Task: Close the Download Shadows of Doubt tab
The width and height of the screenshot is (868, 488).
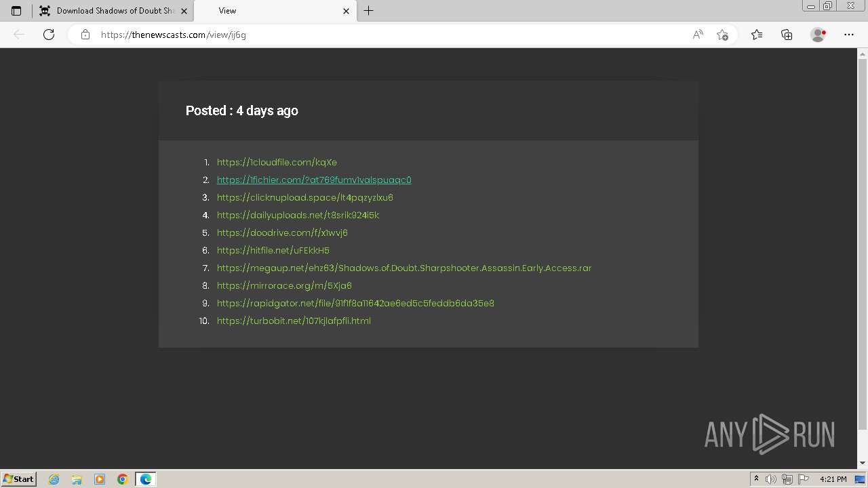Action: tap(184, 11)
